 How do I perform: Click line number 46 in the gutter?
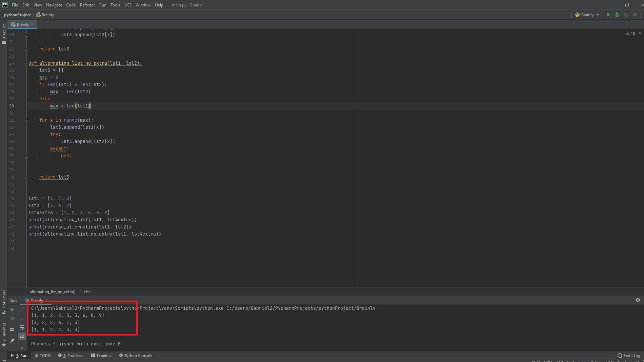tap(12, 220)
